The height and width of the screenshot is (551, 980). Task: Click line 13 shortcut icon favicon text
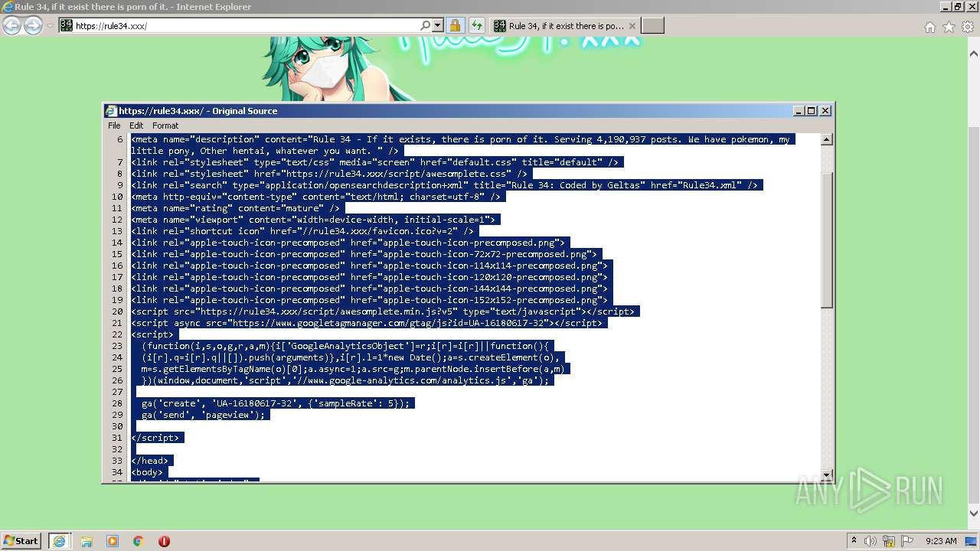[x=302, y=231]
